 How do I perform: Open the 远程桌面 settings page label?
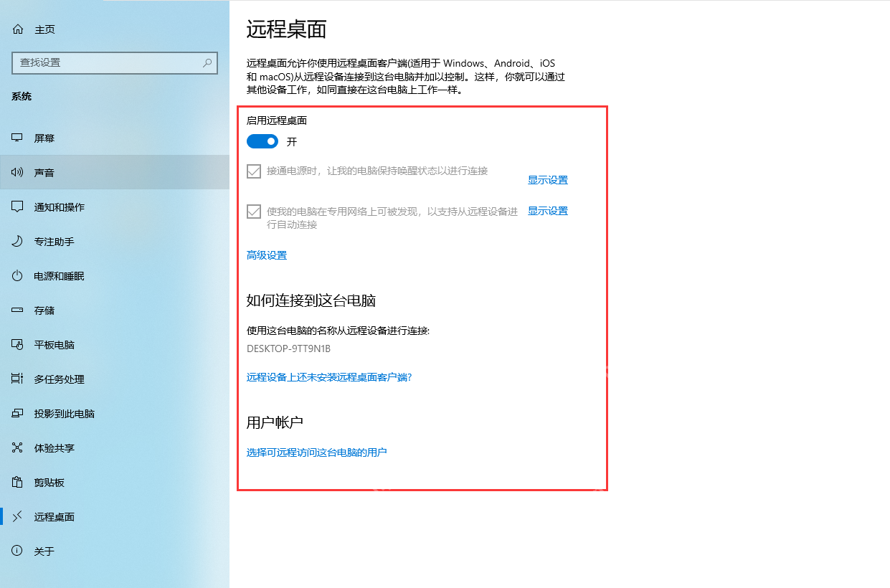tap(55, 517)
